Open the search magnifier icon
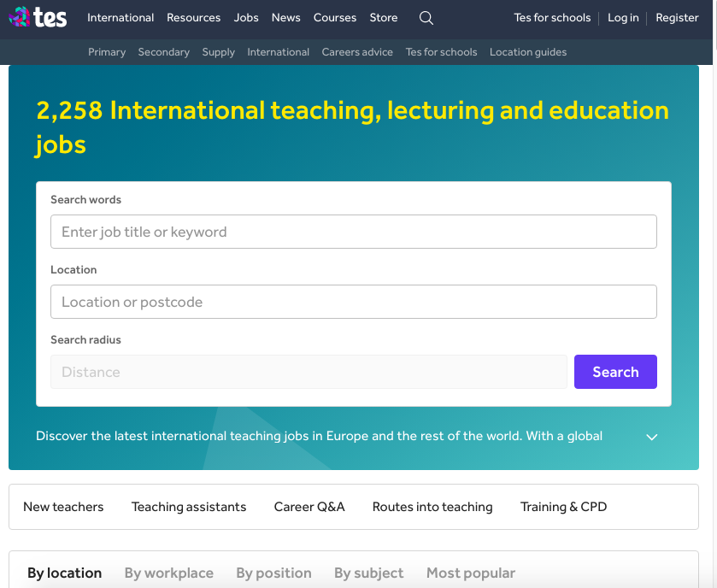 [426, 18]
